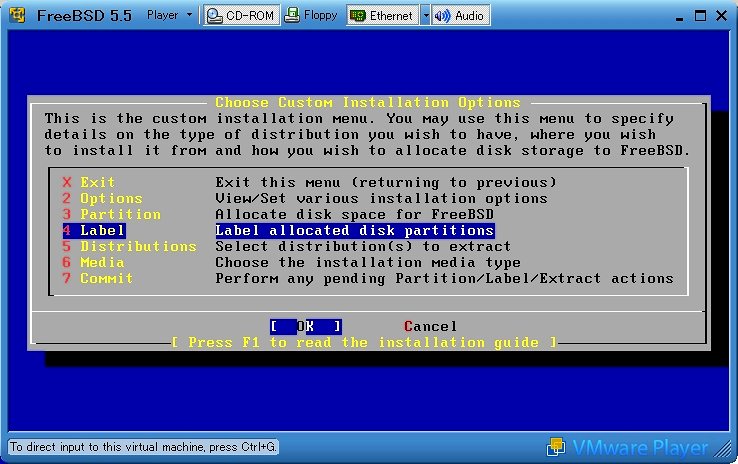Click the VMware Player title bar icon

pyautogui.click(x=16, y=15)
